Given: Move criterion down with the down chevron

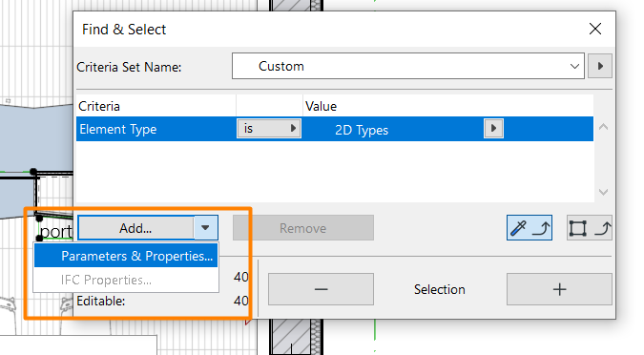Looking at the screenshot, I should click(603, 192).
